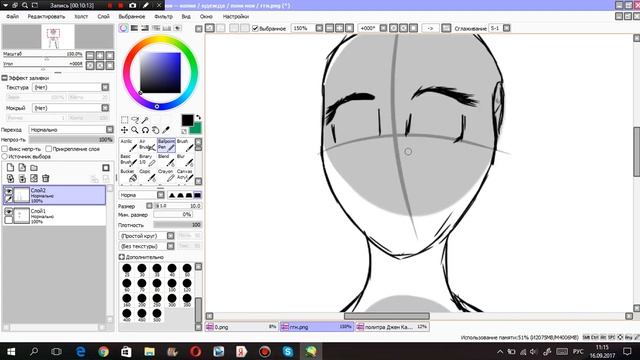Screen dimensions: 640x360
Task: Select the rotate view tool
Action: pyautogui.click(x=145, y=130)
